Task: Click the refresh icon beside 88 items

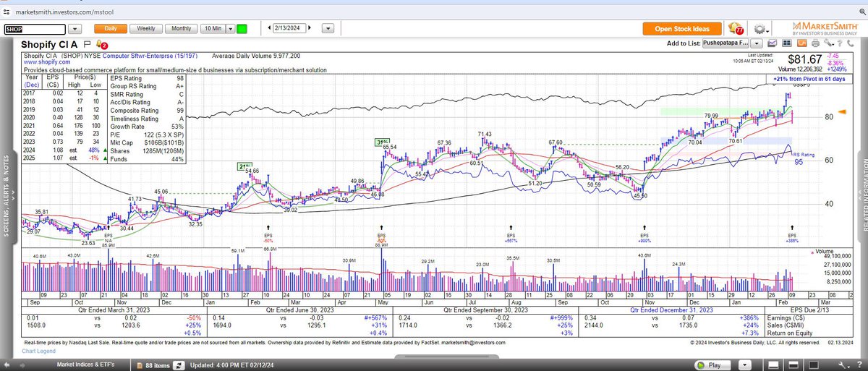Action: point(178,365)
